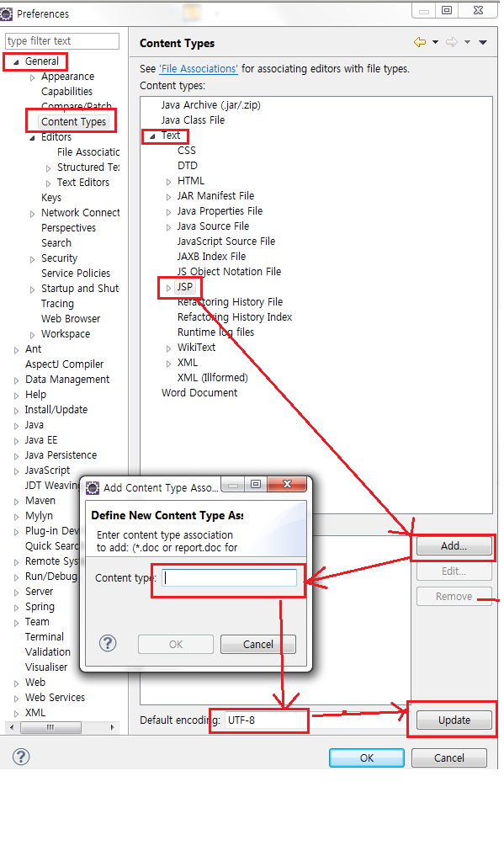Expand JAR Manifest File content type

[x=168, y=197]
